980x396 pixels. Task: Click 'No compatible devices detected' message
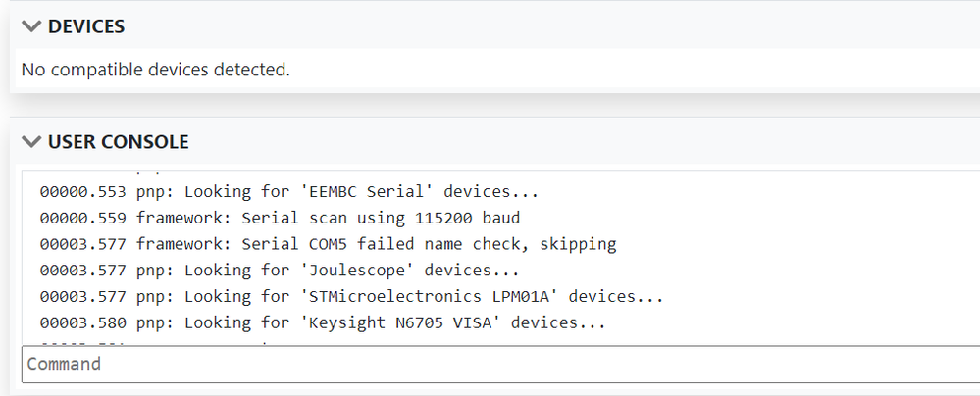point(156,70)
